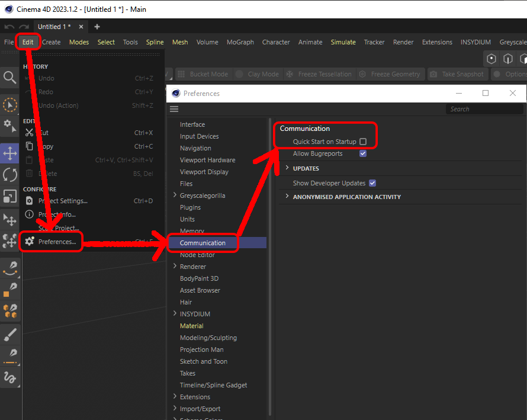This screenshot has height=420, width=527.
Task: Select Viewport Hardware in the Preferences list
Action: tap(207, 160)
